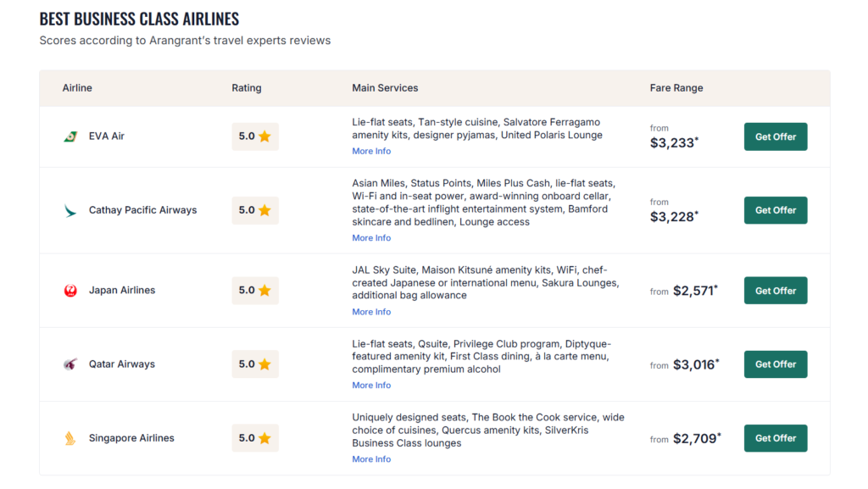868x489 pixels.
Task: Get the offer for EVA Air
Action: click(x=776, y=136)
